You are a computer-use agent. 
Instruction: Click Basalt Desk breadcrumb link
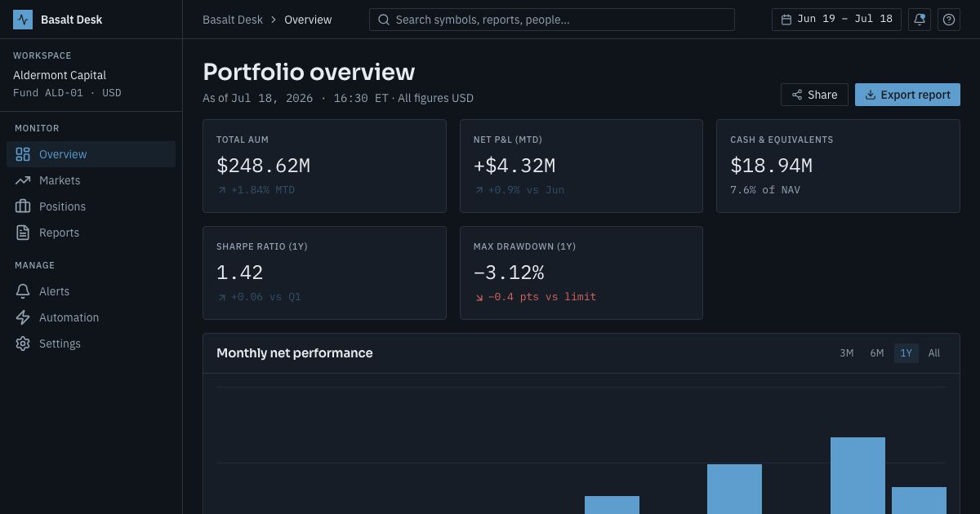click(233, 20)
